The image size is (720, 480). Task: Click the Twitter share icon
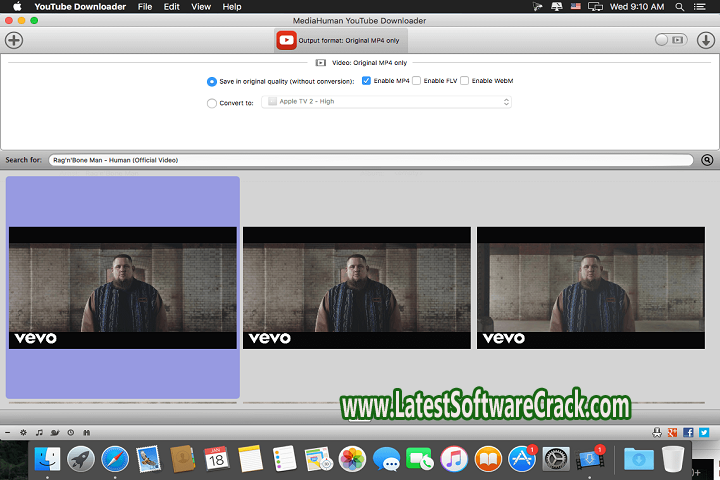[704, 432]
